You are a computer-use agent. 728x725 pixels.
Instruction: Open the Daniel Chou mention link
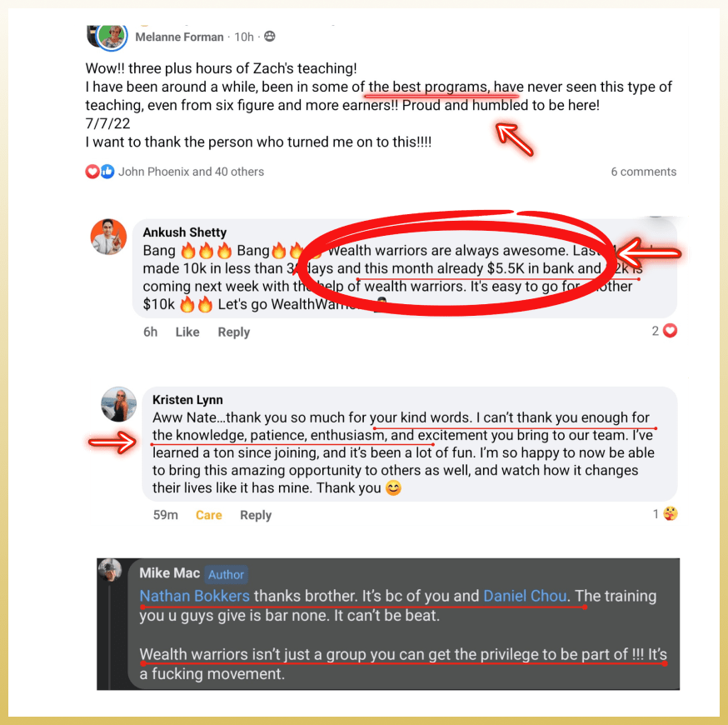[x=525, y=596]
